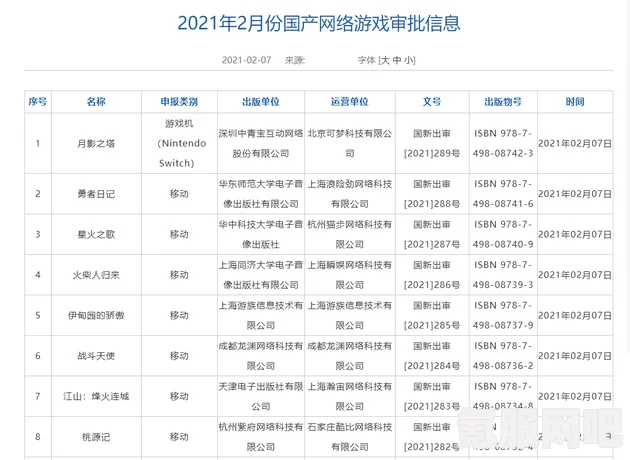Click the 时间 column header
The width and height of the screenshot is (630, 460).
pyautogui.click(x=575, y=102)
